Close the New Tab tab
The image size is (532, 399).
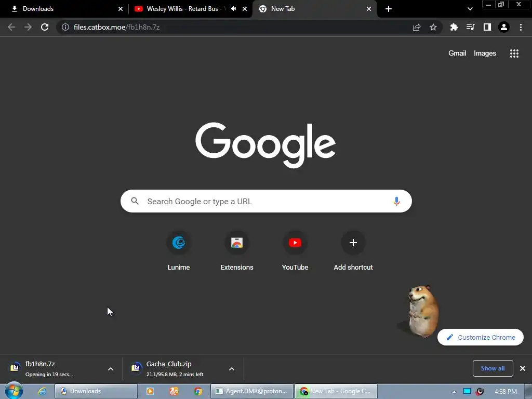coord(369,9)
